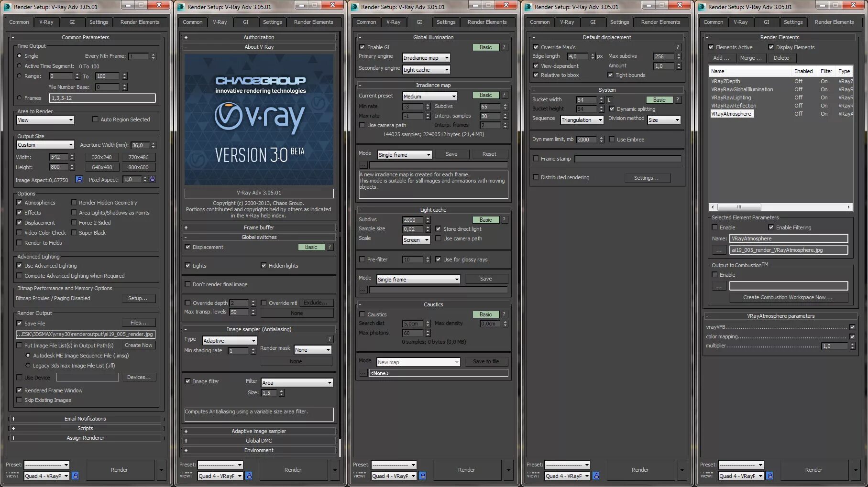Click Add ... in Render Elements

721,58
